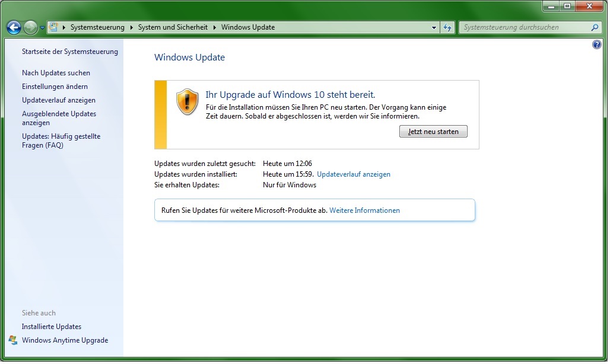Open Ausgeblendete Updates anzeigen
Screen dimensions: 610x364
[59, 119]
